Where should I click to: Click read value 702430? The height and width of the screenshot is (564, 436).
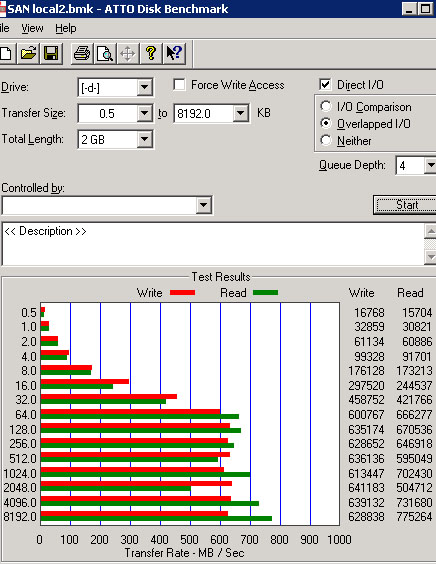pyautogui.click(x=414, y=474)
